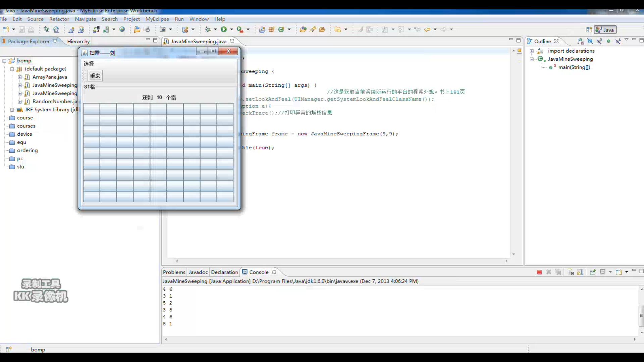Click Display Selected Console icon

pos(603,272)
